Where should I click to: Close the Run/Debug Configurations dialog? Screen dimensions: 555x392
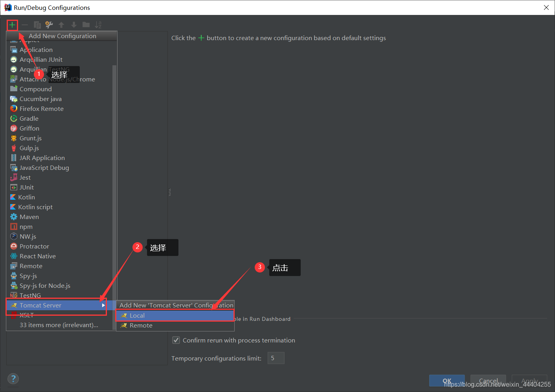[546, 7]
